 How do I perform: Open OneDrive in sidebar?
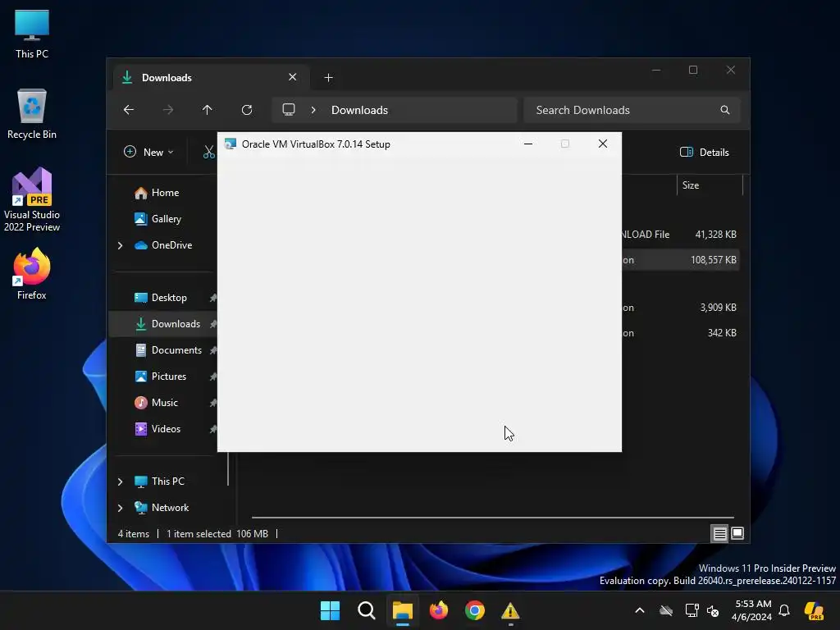(163, 245)
